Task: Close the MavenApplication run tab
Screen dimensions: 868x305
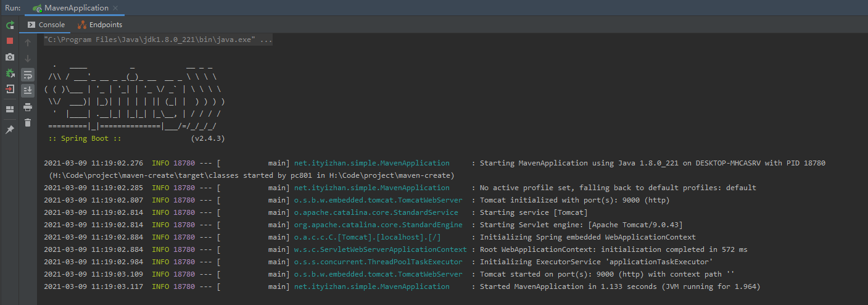Action: click(116, 8)
